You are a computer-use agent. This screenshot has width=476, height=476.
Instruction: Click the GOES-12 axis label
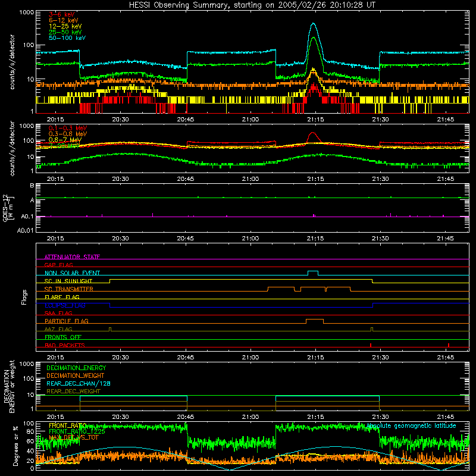8,208
